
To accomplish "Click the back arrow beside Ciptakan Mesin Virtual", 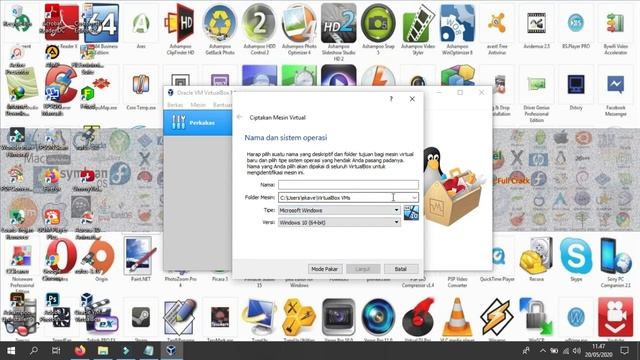I will pos(240,117).
